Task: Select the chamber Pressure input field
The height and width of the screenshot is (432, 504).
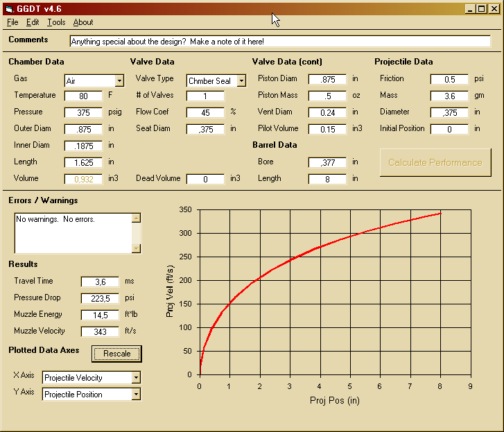Action: pyautogui.click(x=83, y=112)
